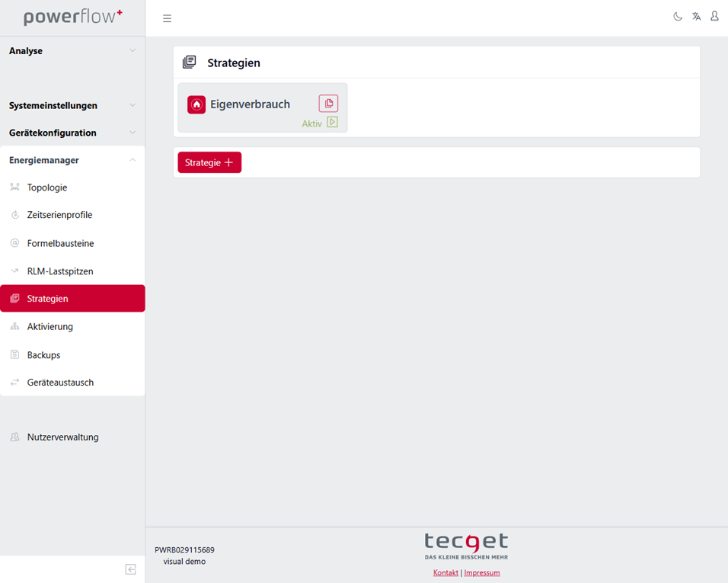This screenshot has width=728, height=583.
Task: Open the Kontakt link in footer
Action: tap(445, 573)
